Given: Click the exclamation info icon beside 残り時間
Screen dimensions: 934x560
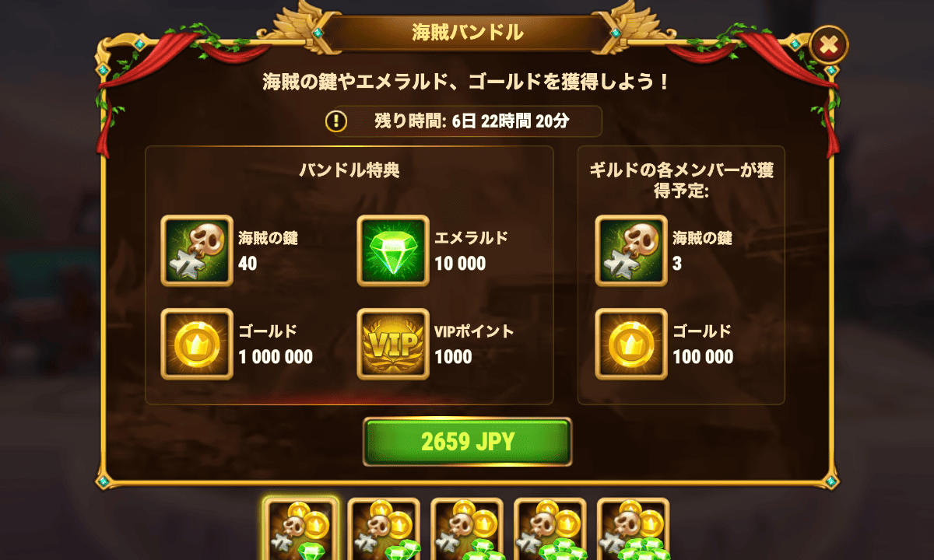Looking at the screenshot, I should [335, 121].
